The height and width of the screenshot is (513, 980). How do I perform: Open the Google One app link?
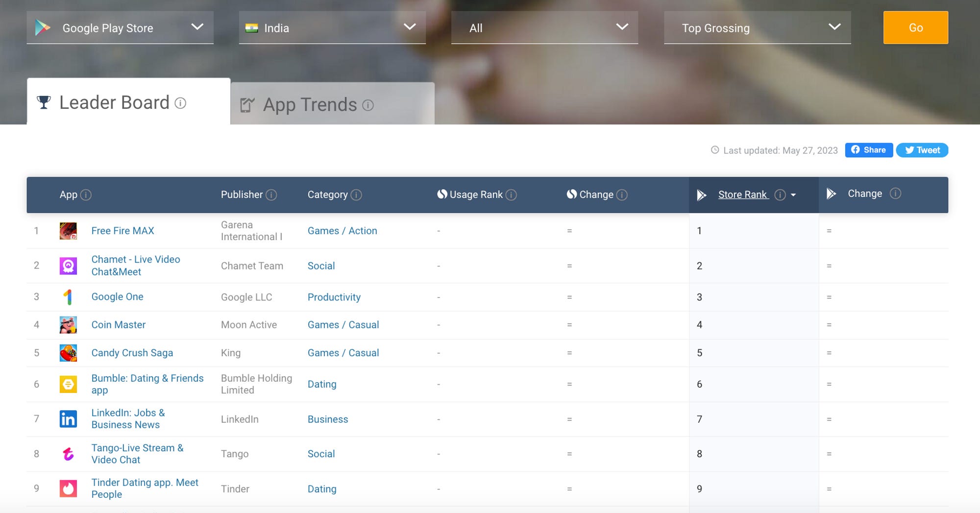pos(117,297)
